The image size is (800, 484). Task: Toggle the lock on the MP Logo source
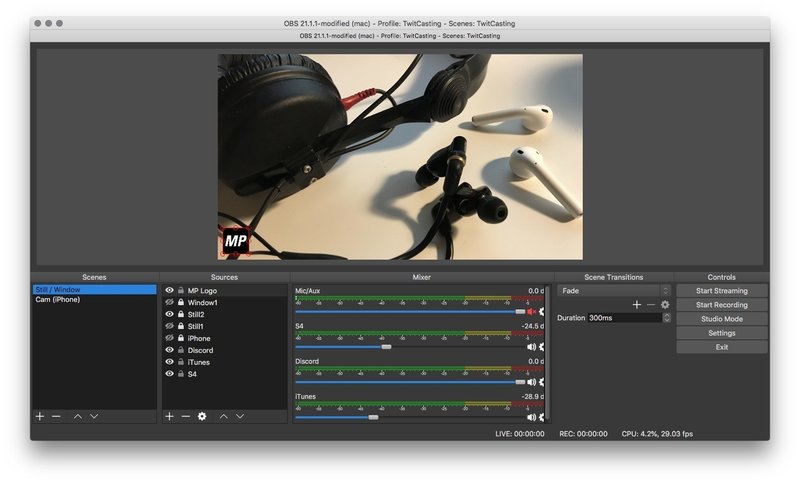coord(181,290)
